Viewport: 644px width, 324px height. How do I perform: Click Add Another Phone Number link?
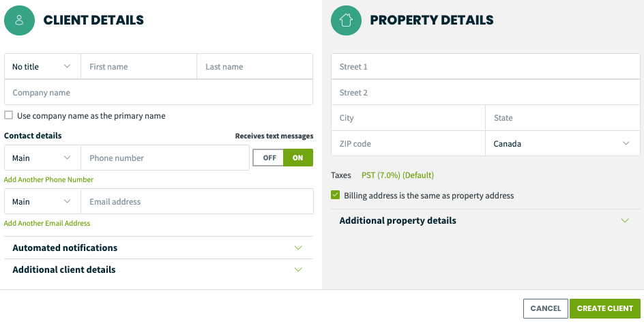[x=48, y=179]
